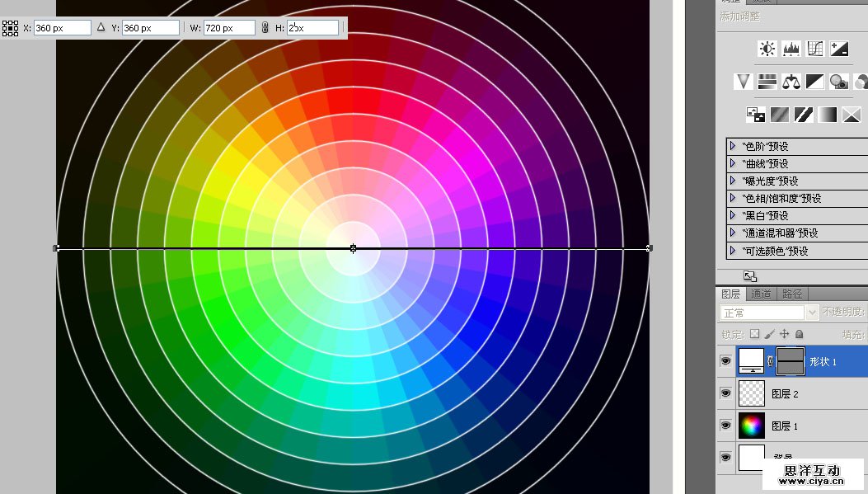
Task: Toggle the width-height link chain icon
Action: 265,28
